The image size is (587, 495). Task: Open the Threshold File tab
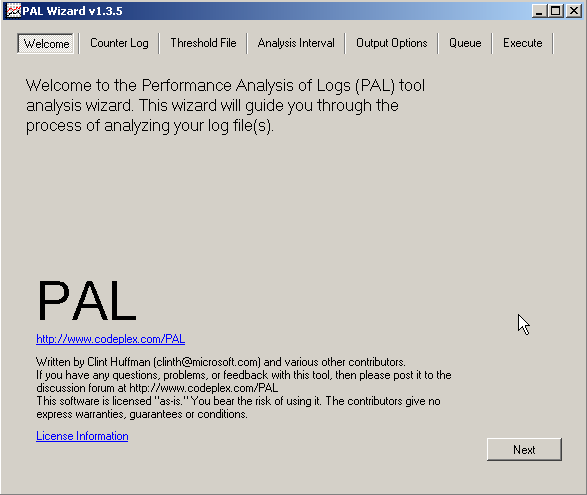point(203,43)
